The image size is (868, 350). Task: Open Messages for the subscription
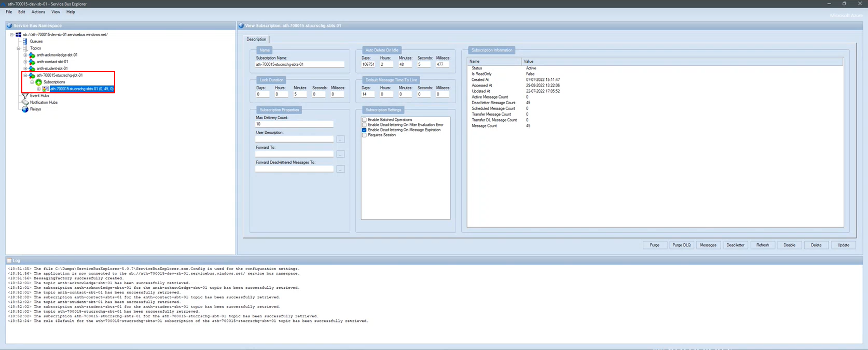[x=708, y=245]
